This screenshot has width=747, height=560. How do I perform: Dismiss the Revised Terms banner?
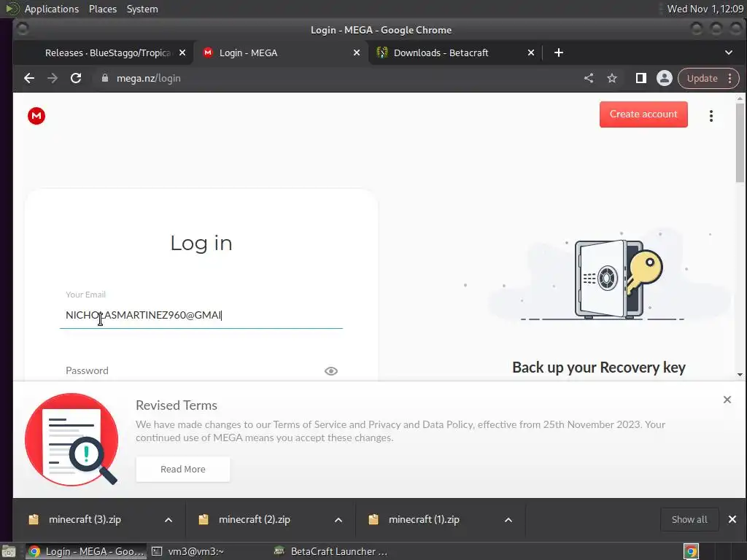(727, 400)
